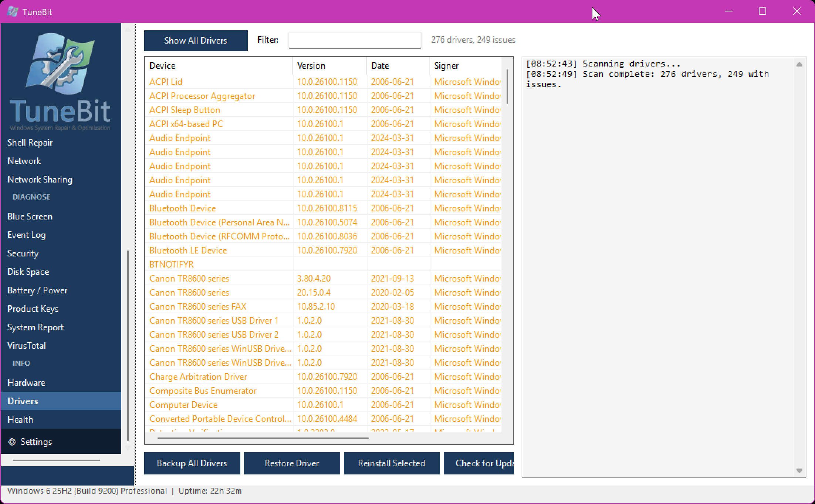Select Charge Arbitration Driver row

[x=323, y=377]
